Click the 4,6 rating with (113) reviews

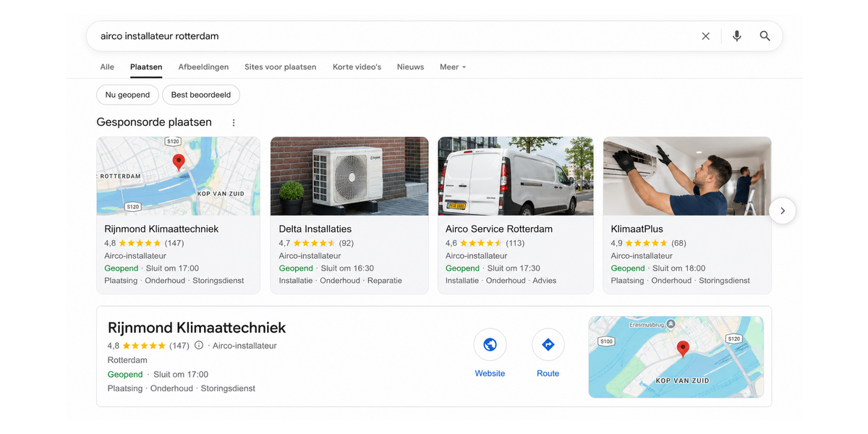485,243
